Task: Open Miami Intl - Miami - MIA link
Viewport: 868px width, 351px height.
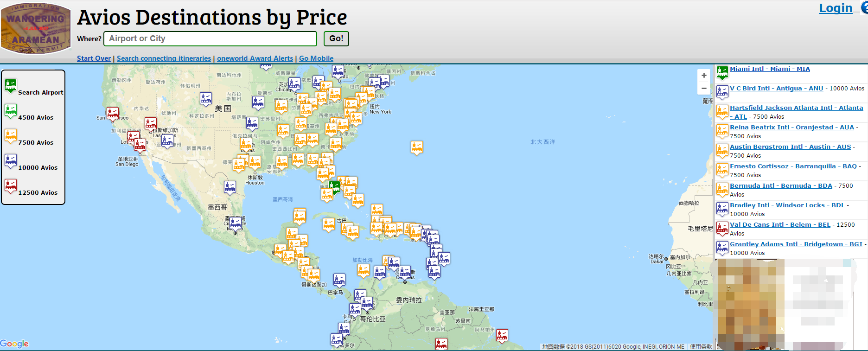Action: 770,69
